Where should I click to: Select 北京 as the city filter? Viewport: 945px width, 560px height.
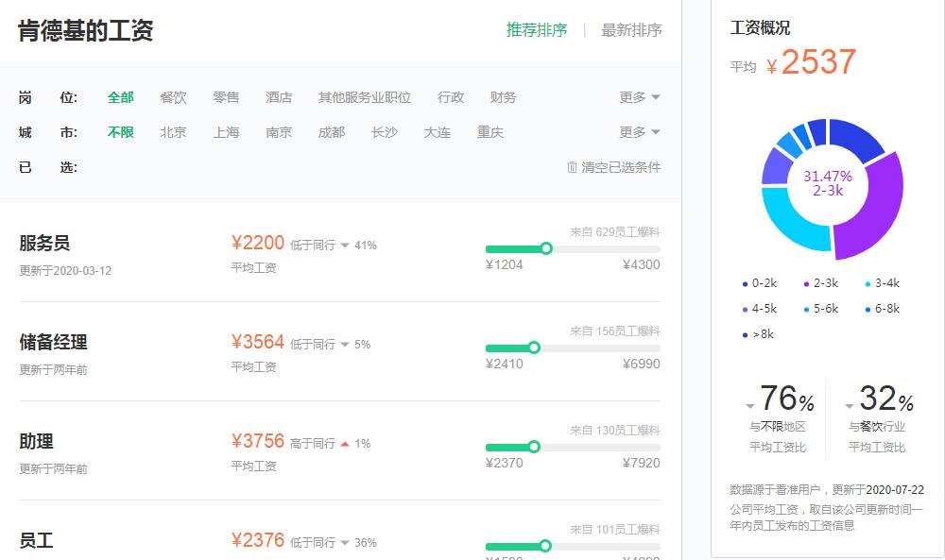(173, 132)
